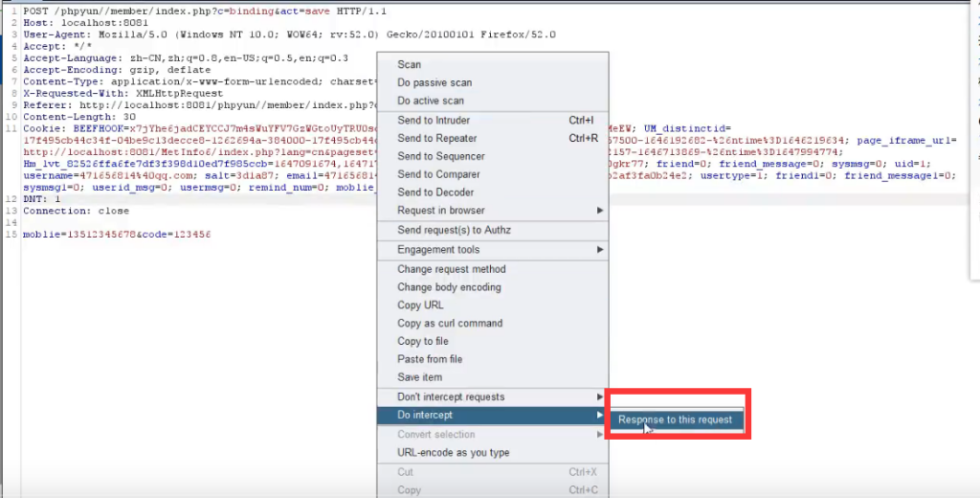
Task: Click the moblie=13512345678&code=123456 body
Action: coord(117,235)
